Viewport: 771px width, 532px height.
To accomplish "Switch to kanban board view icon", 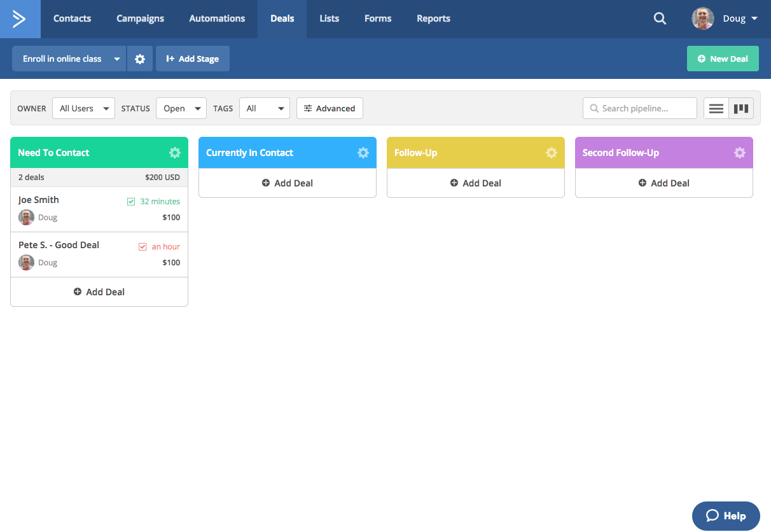I will (740, 109).
